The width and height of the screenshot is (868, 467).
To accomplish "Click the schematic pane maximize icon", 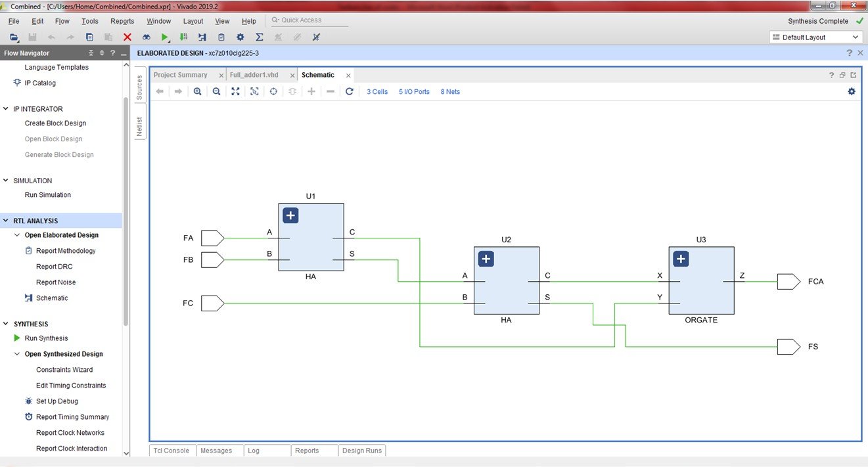I will pos(854,75).
